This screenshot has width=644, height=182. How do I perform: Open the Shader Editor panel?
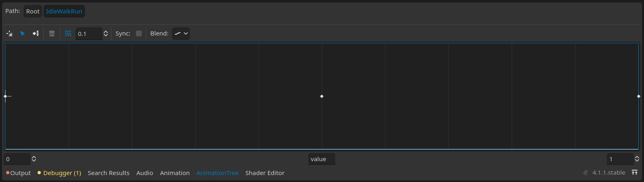point(265,173)
